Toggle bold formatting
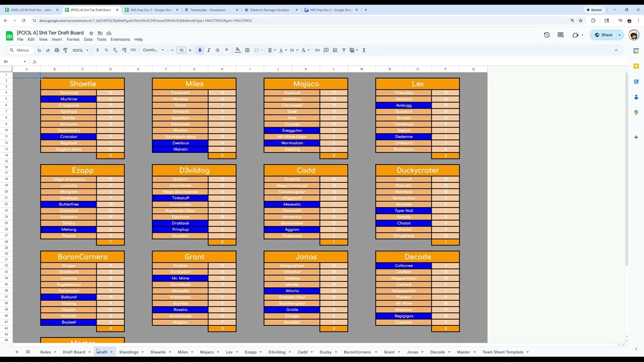This screenshot has width=644, height=362. pyautogui.click(x=200, y=50)
